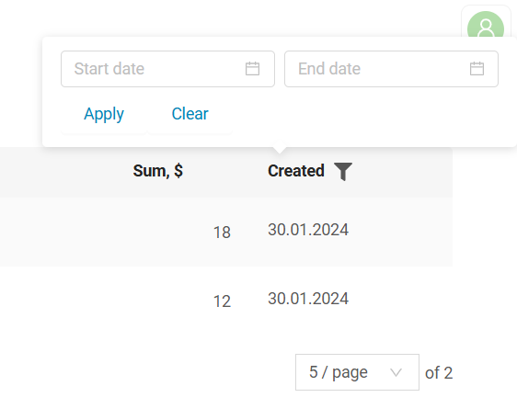Click the Created column header
Screen dimensions: 517x420
(296, 171)
